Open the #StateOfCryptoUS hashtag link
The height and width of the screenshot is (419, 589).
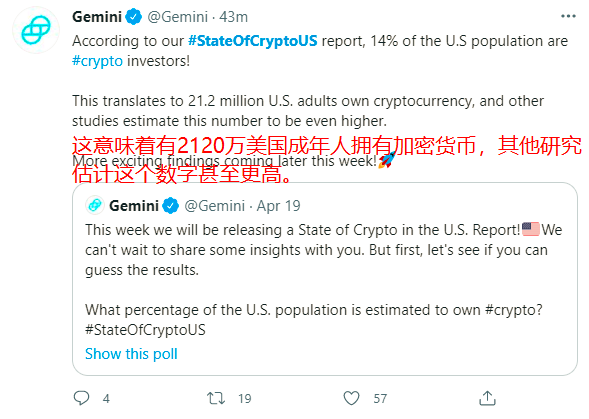pyautogui.click(x=252, y=41)
